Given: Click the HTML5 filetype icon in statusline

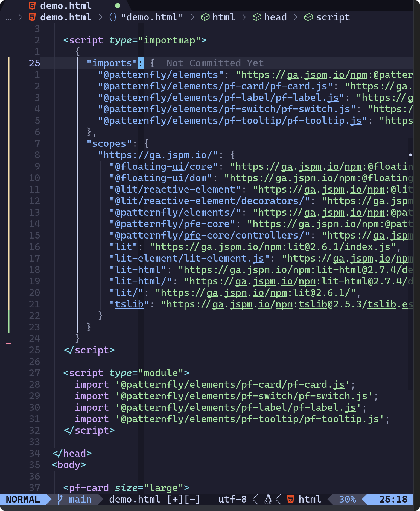Looking at the screenshot, I should [x=290, y=499].
